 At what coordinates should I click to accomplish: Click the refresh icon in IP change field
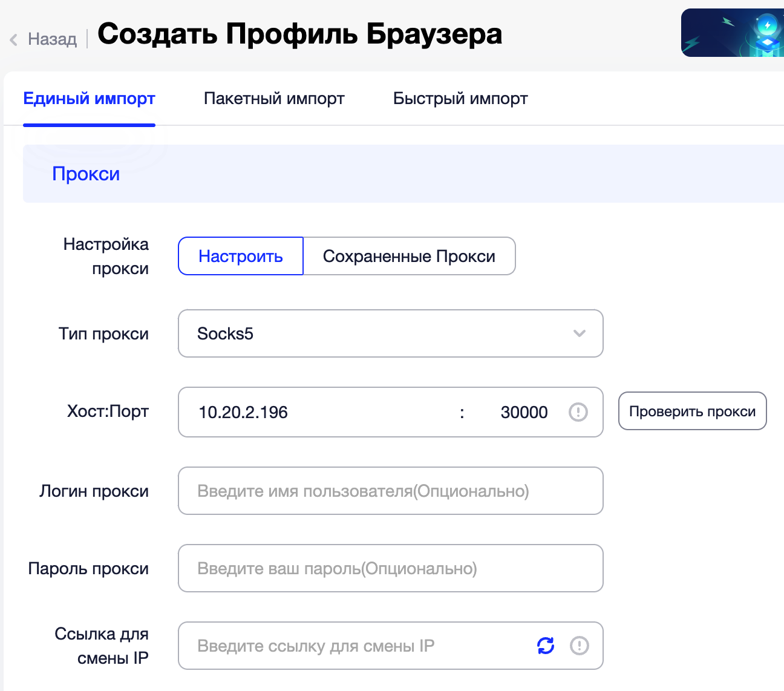point(545,646)
